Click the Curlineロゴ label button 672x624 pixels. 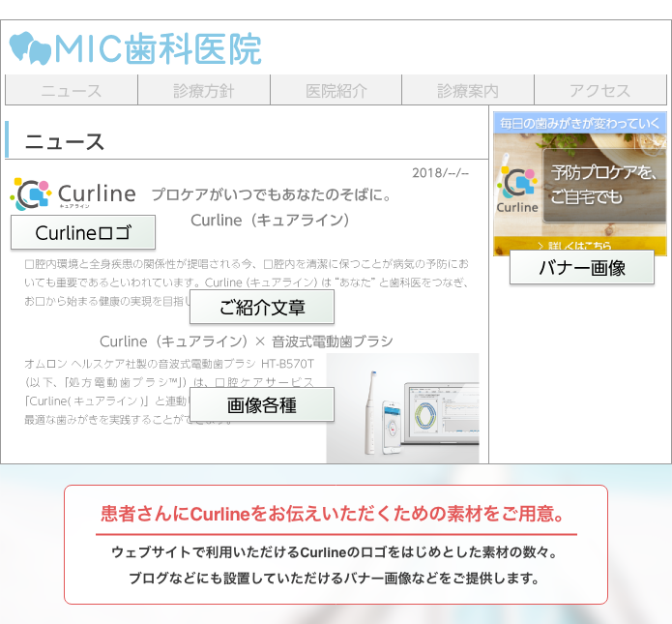point(83,232)
